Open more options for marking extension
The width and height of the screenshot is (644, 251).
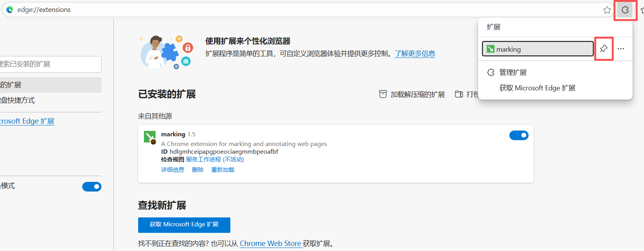coord(620,49)
